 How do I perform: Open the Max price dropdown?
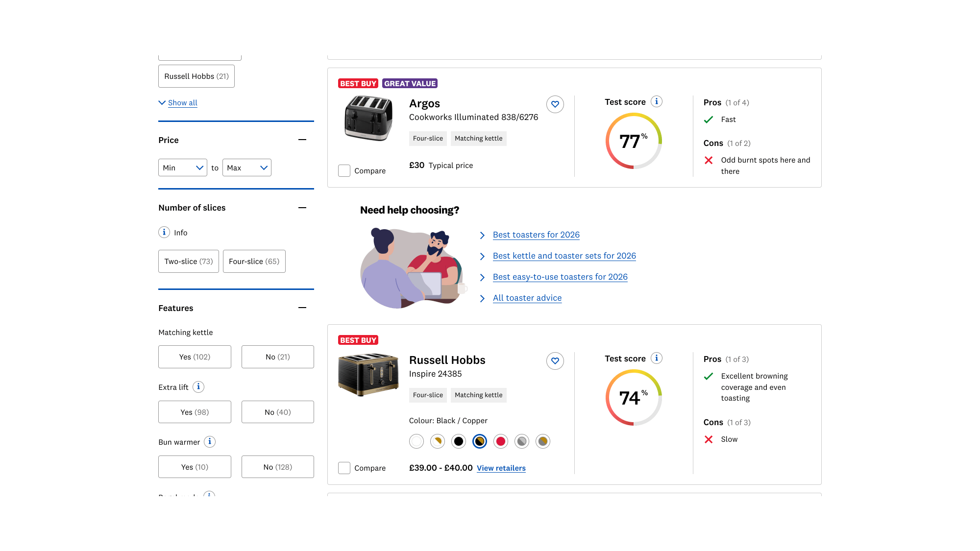(x=247, y=168)
